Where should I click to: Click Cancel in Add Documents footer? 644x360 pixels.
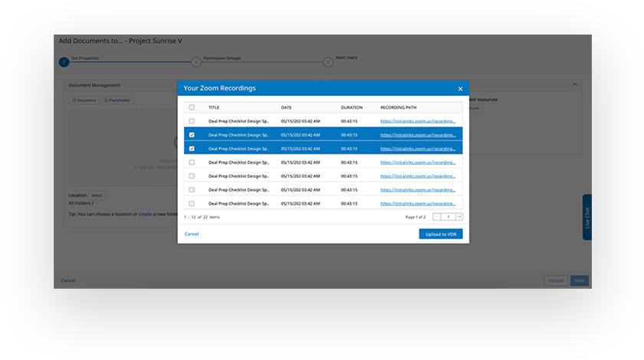tap(68, 281)
